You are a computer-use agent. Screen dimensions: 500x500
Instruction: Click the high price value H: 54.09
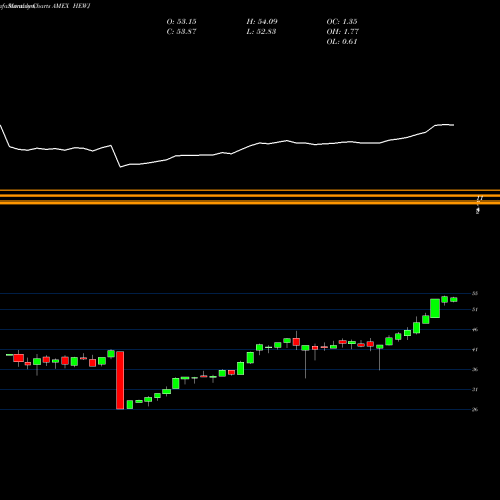262,22
